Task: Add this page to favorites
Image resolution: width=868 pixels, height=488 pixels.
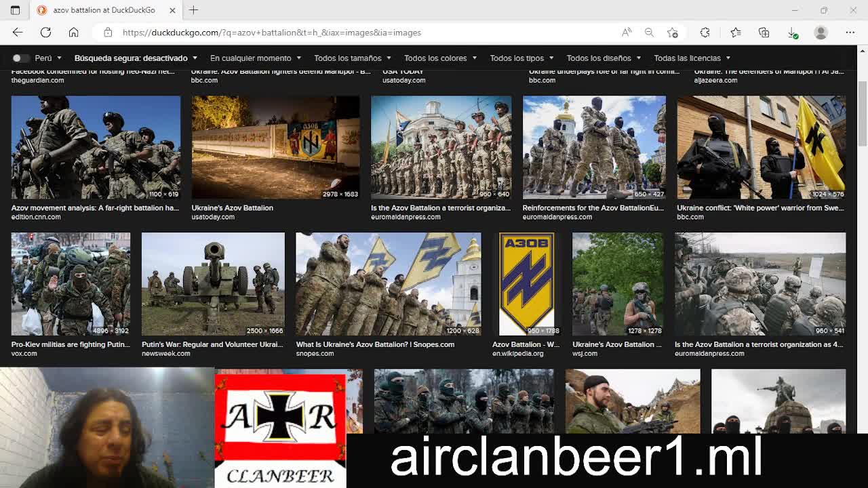Action: coord(672,33)
